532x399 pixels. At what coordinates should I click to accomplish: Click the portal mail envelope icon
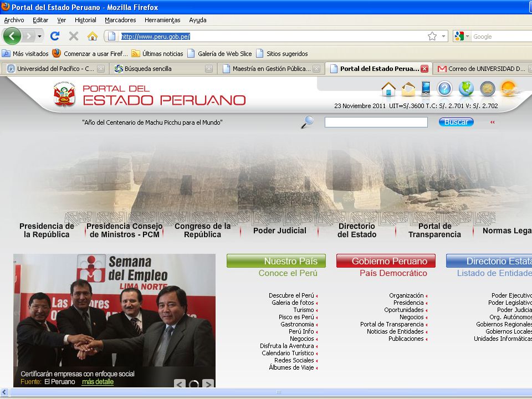click(x=408, y=89)
